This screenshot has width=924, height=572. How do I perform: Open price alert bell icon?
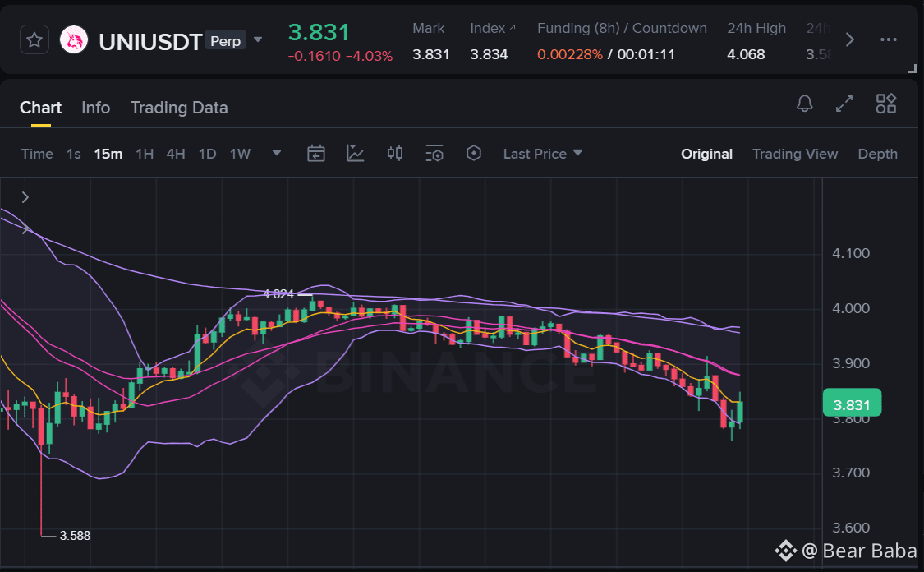tap(804, 104)
